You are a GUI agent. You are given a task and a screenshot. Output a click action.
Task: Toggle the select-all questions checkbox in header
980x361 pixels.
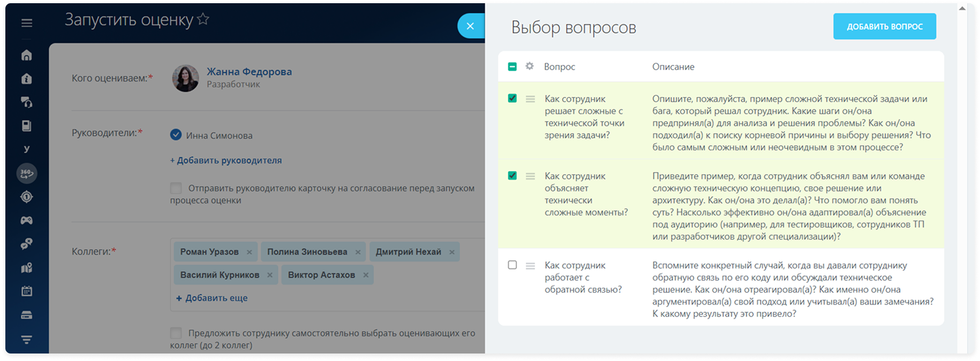click(x=512, y=66)
